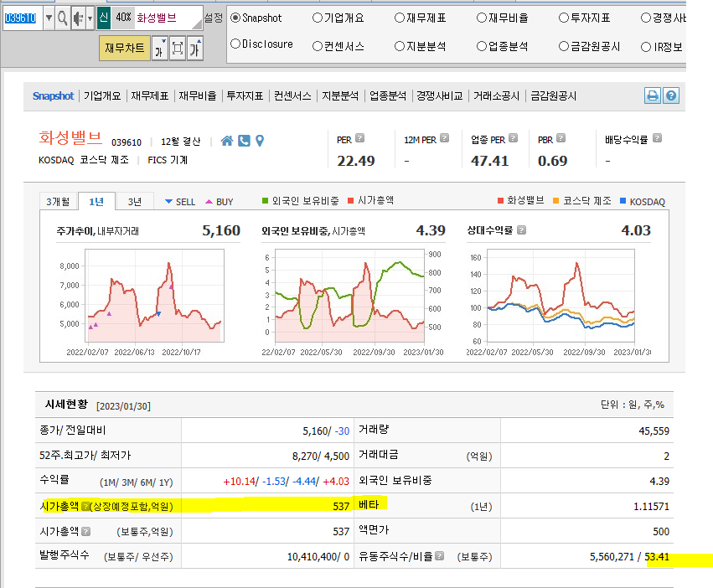This screenshot has height=588, width=713.
Task: Select the 금감원공시 radio button
Action: (563, 46)
